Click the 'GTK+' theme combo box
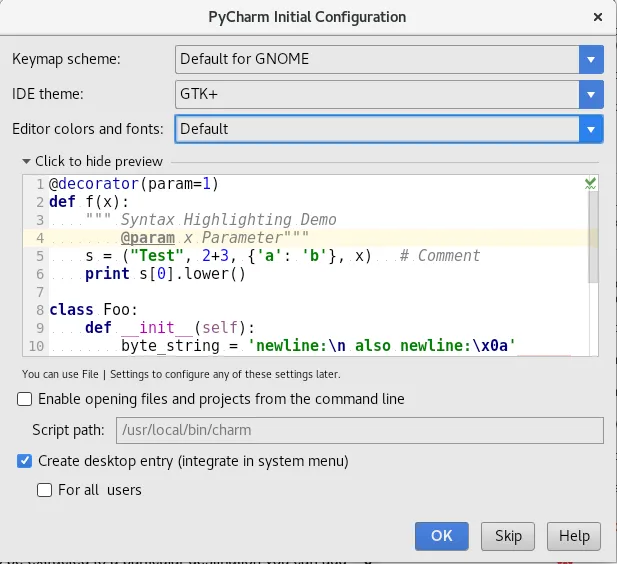617x564 pixels. coord(389,94)
